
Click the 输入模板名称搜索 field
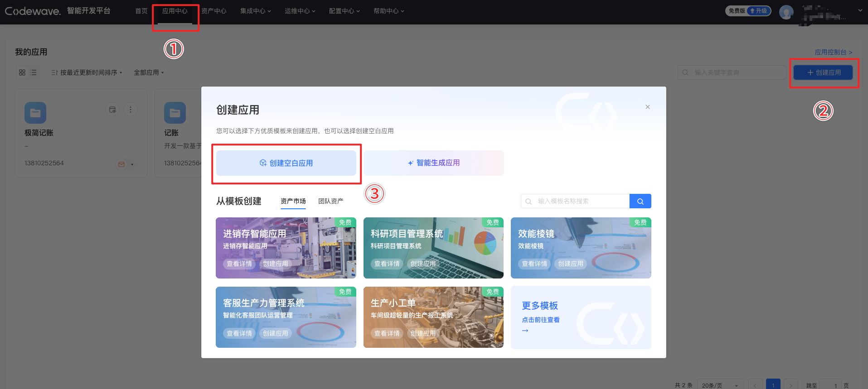coord(575,201)
